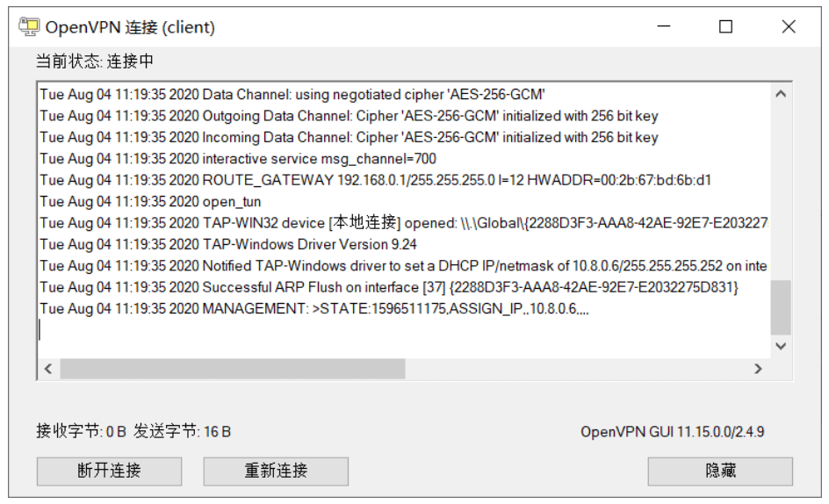Viewport: 829px width, 504px height.
Task: Click the 'Outgoing Data Channel' log line
Action: click(x=349, y=116)
